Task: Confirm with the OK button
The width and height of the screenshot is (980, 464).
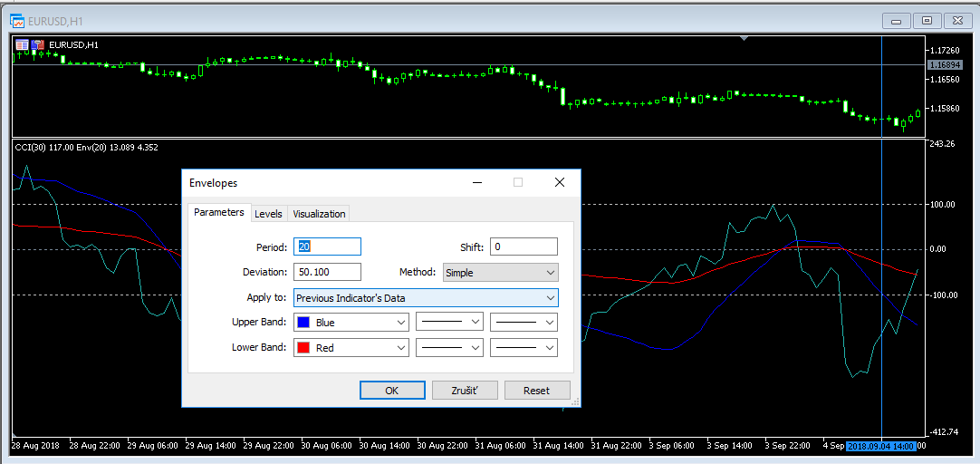Action: tap(392, 391)
